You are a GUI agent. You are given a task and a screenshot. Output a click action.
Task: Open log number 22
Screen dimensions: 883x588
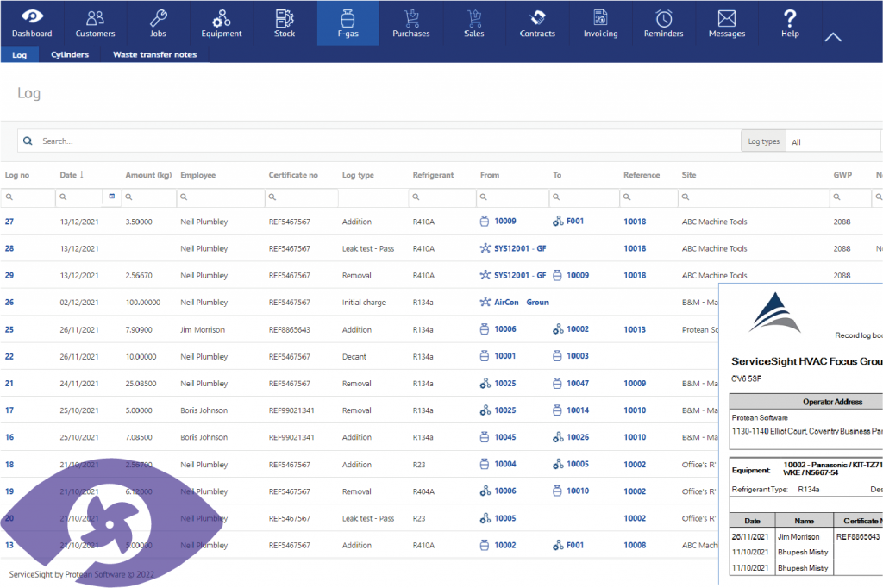pos(9,357)
